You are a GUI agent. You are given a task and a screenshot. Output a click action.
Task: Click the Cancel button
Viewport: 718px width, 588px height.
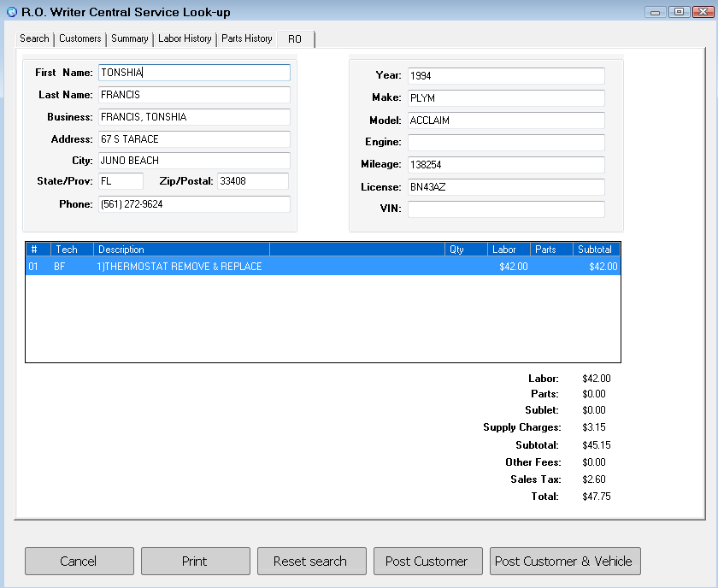79,561
